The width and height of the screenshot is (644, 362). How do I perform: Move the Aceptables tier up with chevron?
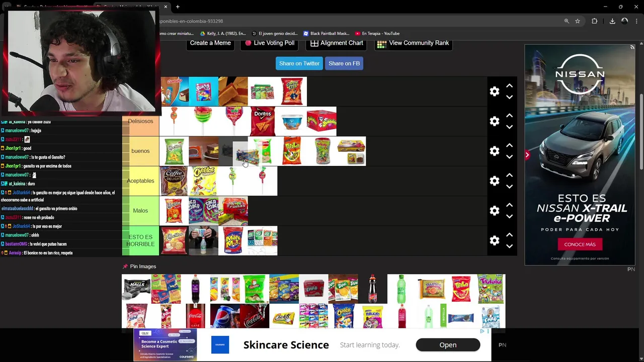point(509,175)
